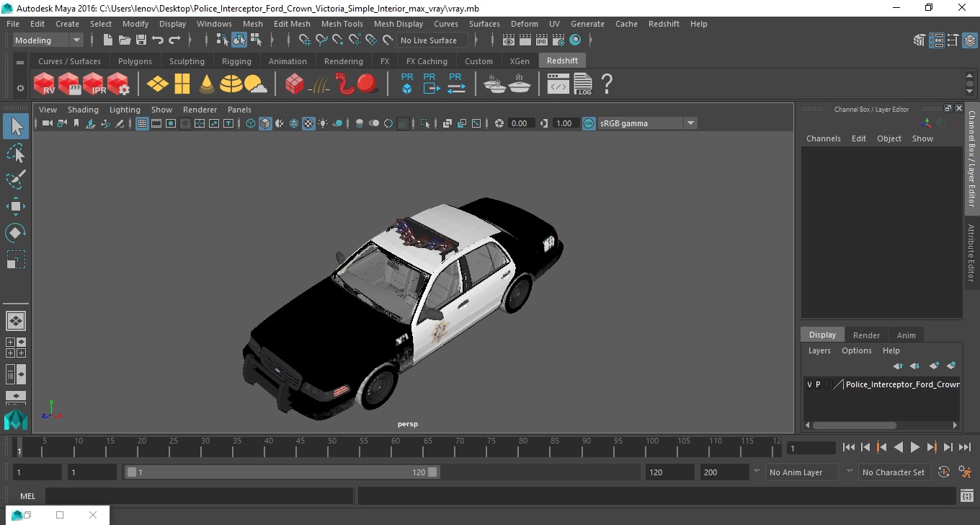The height and width of the screenshot is (525, 980).
Task: Switch to the Rendering shelf tab
Action: (344, 61)
